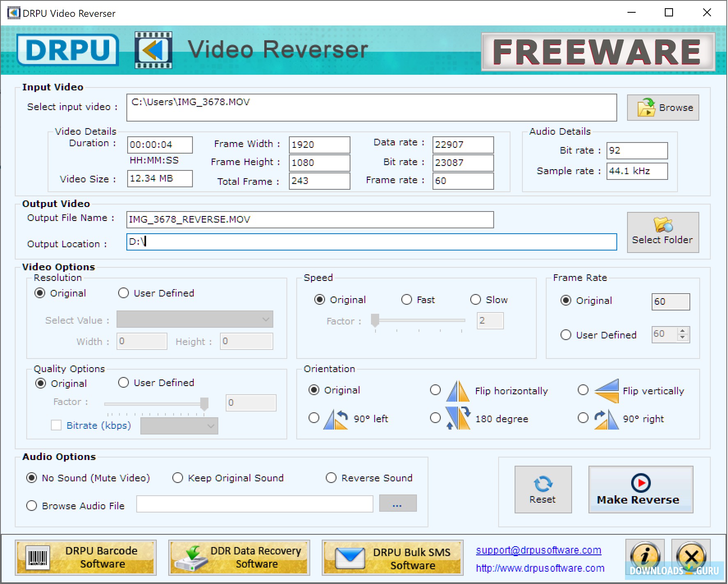Select User Defined under Quality Options

123,382
